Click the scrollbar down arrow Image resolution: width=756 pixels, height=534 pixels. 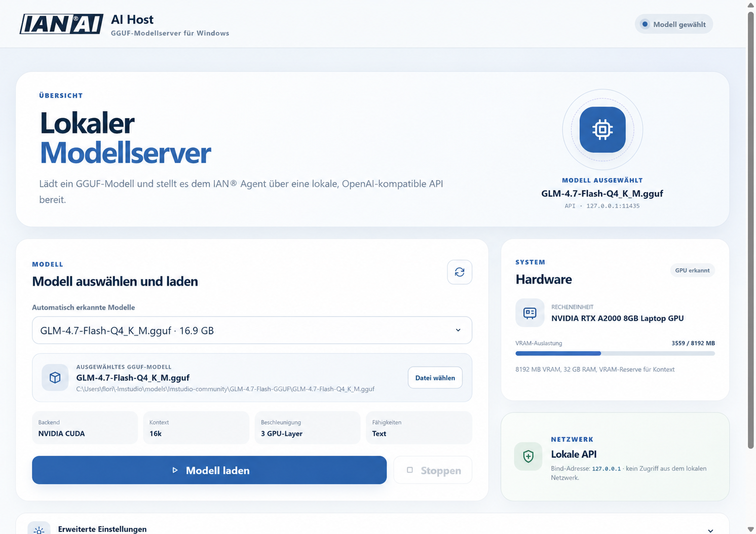(751, 529)
